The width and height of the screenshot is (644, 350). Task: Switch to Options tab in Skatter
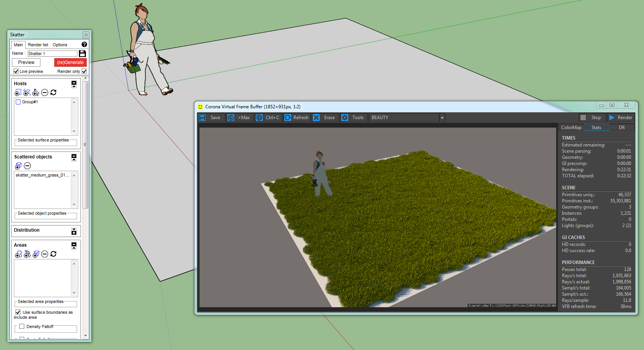point(60,45)
